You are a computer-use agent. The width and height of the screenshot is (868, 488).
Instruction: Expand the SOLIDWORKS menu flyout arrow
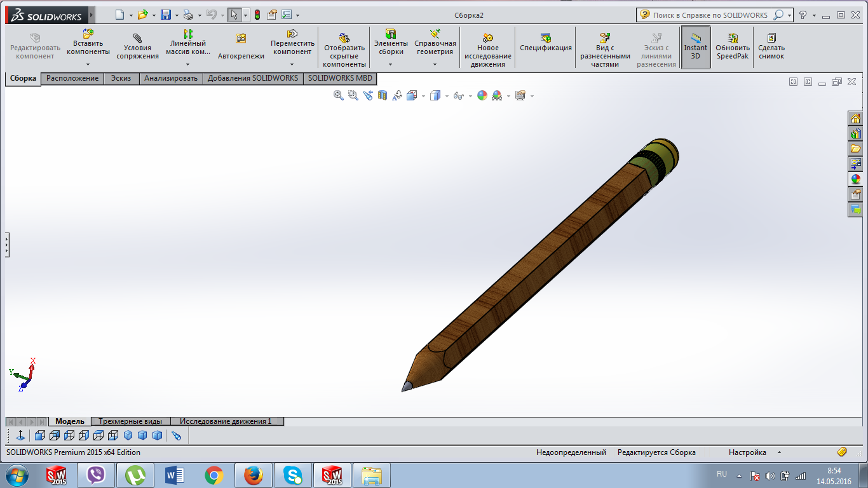point(92,14)
